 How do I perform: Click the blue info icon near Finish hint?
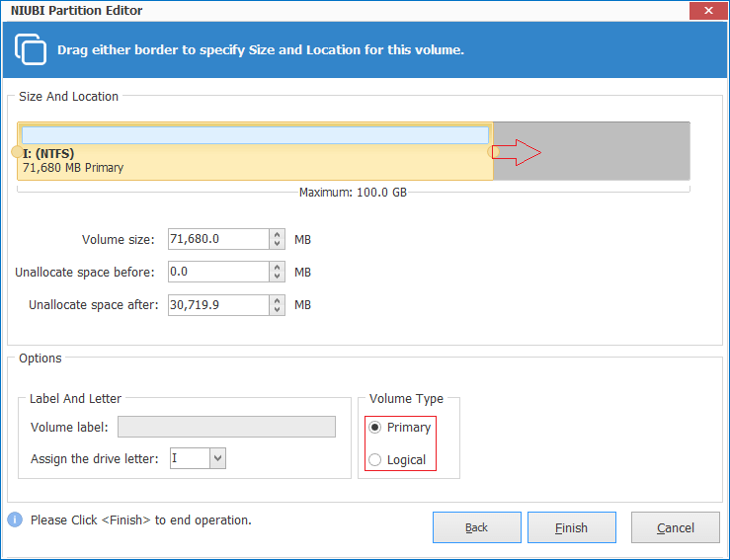coord(15,520)
